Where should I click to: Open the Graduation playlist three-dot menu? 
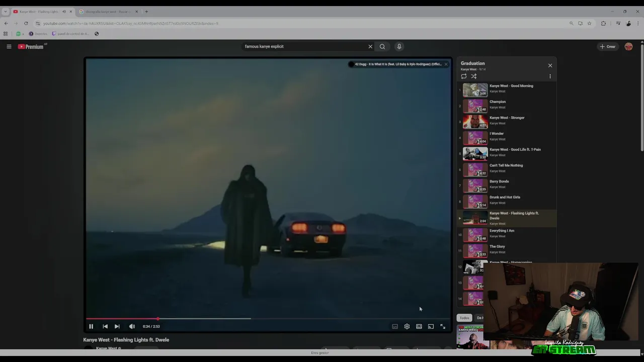tap(550, 76)
